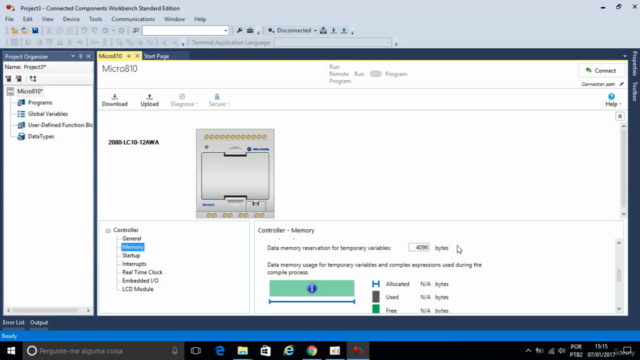Click the Open Project icon in toolbar

pos(24,31)
